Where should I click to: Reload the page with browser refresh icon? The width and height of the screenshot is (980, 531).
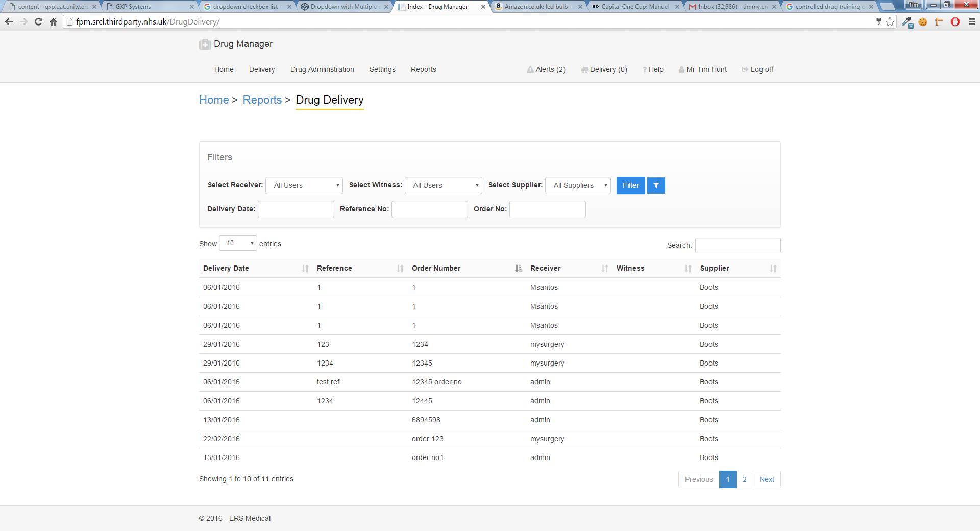coord(38,22)
